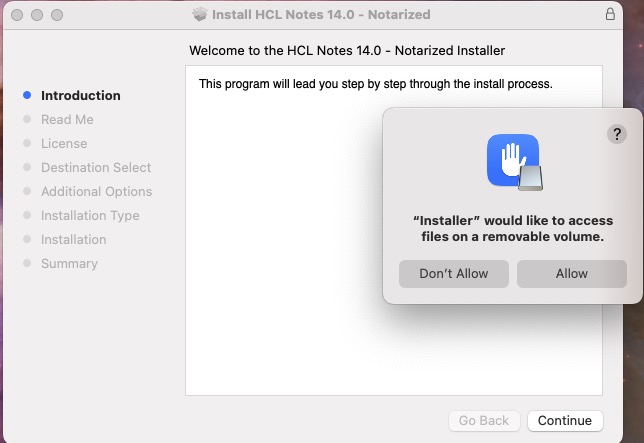Click the lock icon in title bar
This screenshot has width=644, height=443.
610,15
